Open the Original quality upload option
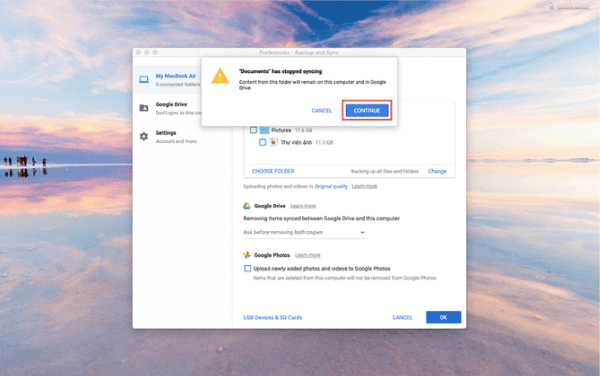Viewport: 600px width, 376px height. tap(331, 186)
